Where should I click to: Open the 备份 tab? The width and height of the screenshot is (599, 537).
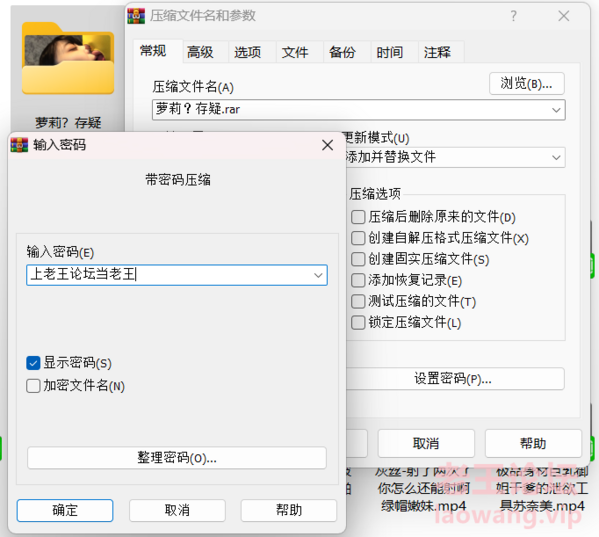pyautogui.click(x=342, y=52)
